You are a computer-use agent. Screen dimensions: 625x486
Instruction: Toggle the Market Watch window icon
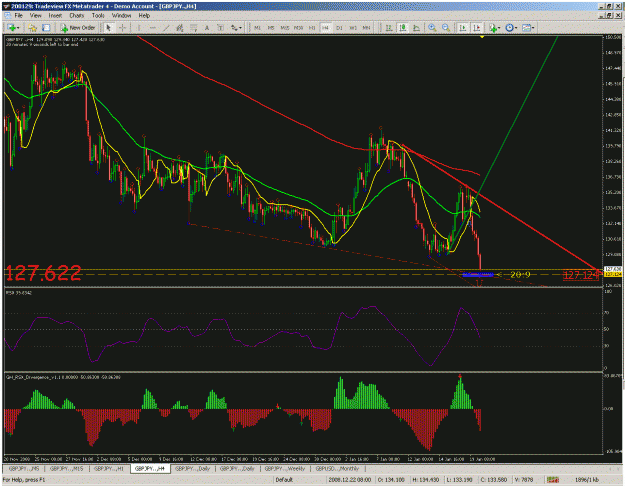46,28
